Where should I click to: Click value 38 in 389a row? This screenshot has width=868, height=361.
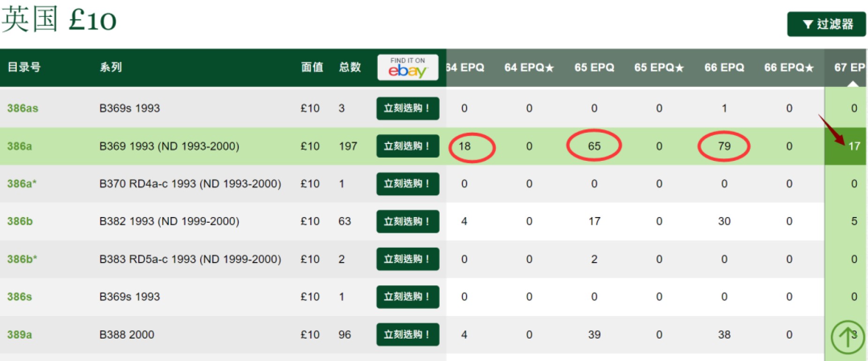coord(724,335)
